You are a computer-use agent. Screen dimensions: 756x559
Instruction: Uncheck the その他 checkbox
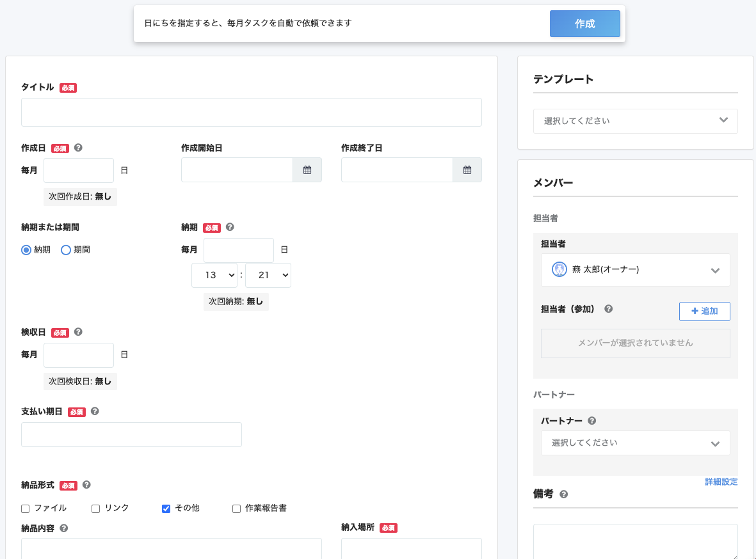pyautogui.click(x=166, y=508)
